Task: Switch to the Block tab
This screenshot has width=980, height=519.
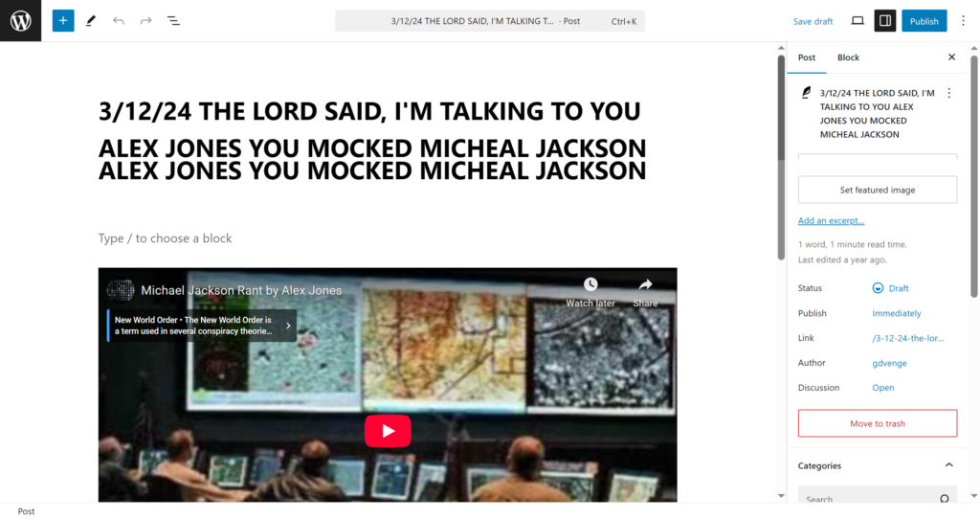Action: tap(848, 57)
